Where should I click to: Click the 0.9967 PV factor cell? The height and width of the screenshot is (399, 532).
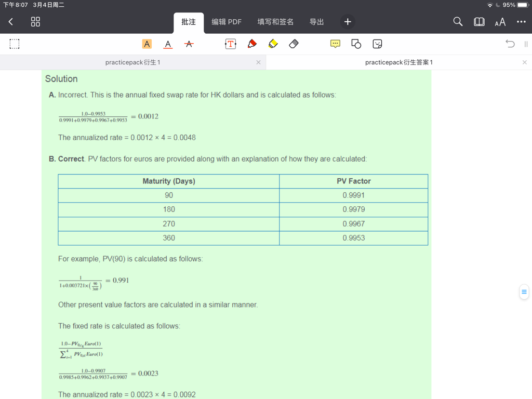click(353, 224)
